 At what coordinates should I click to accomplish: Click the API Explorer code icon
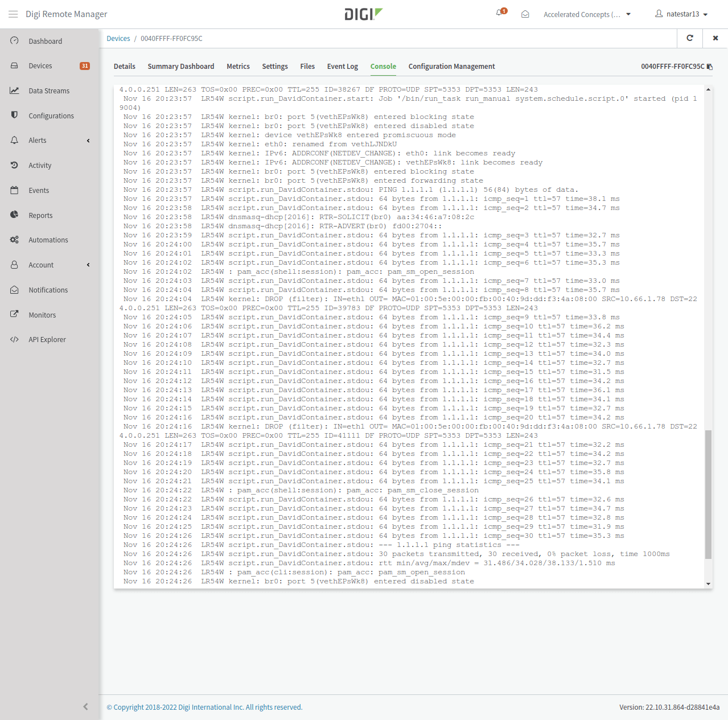point(15,339)
